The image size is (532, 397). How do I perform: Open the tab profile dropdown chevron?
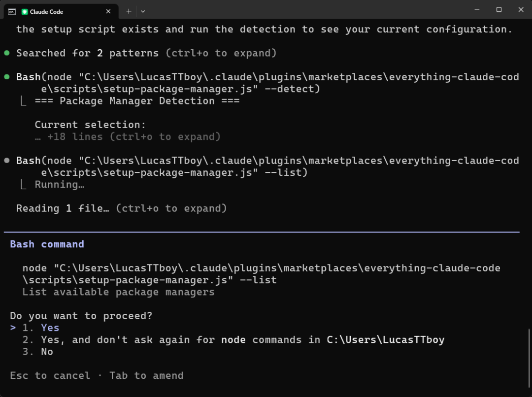pyautogui.click(x=143, y=11)
